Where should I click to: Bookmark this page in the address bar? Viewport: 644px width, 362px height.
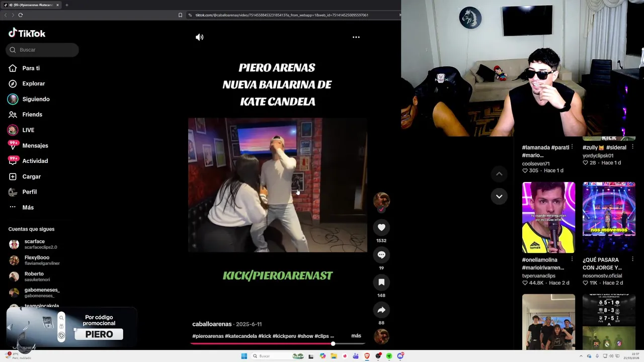[180, 15]
